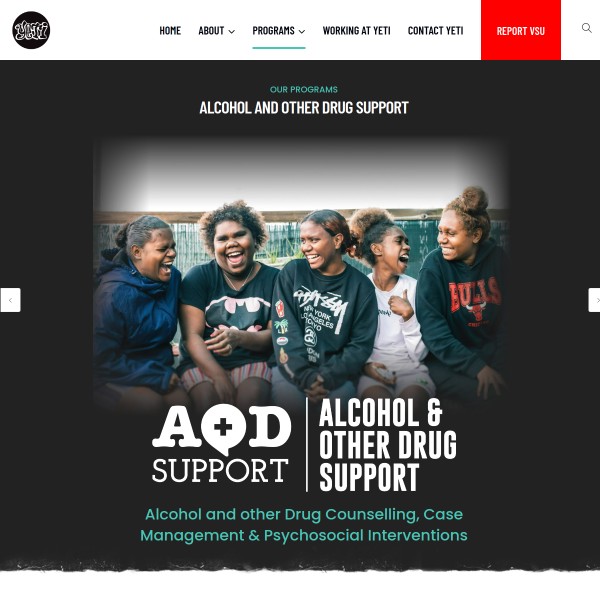Open Working at YETI page
The image size is (600, 600).
tap(356, 31)
